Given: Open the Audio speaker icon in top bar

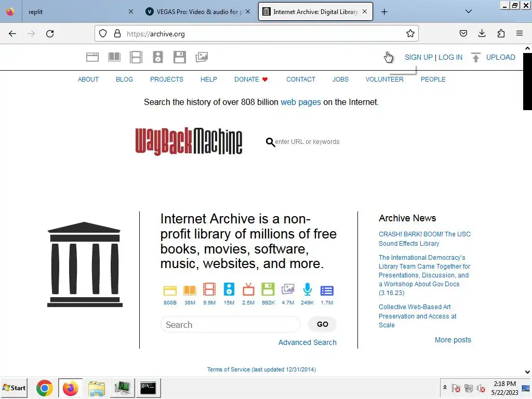Looking at the screenshot, I should tap(158, 57).
